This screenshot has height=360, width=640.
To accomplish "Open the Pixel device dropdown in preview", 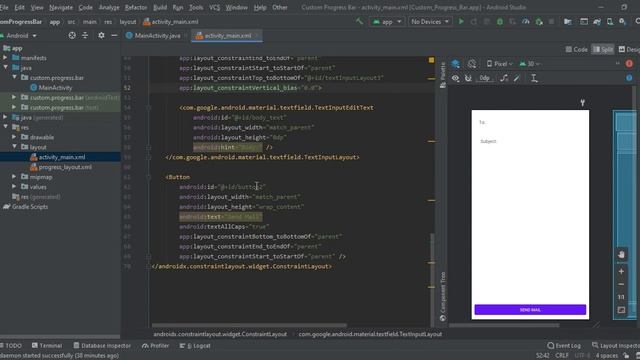I will [500, 64].
